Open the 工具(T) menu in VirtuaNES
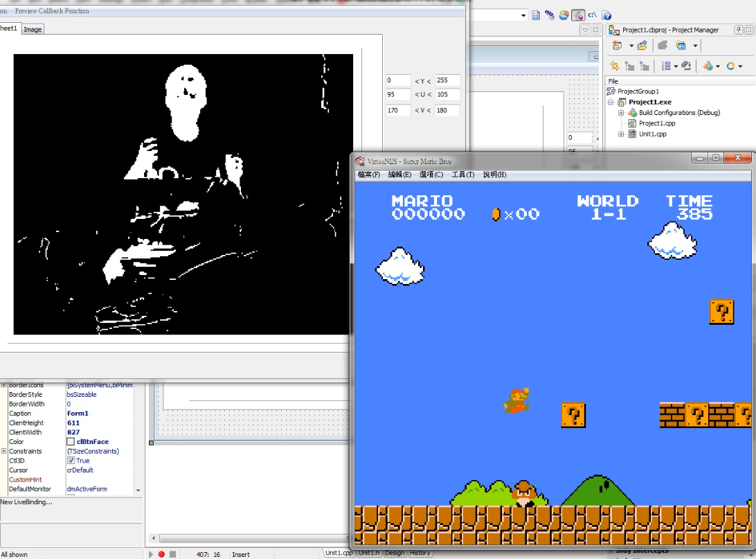 463,175
